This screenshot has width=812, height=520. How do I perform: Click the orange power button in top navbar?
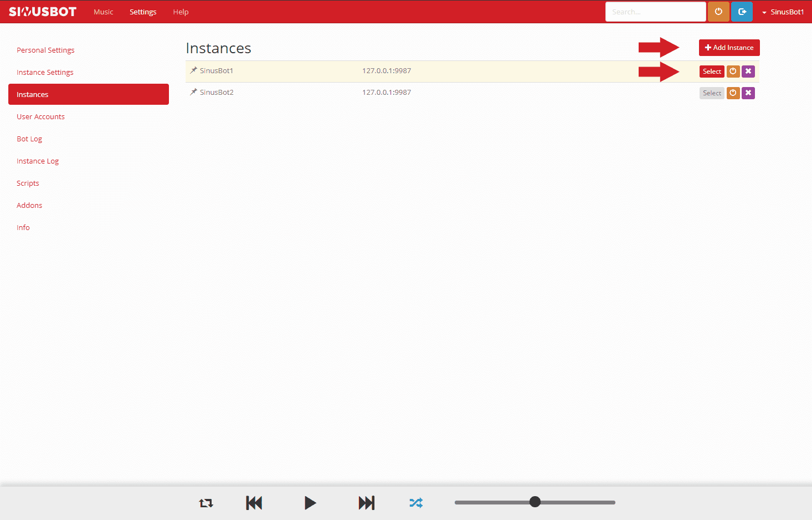tap(718, 12)
